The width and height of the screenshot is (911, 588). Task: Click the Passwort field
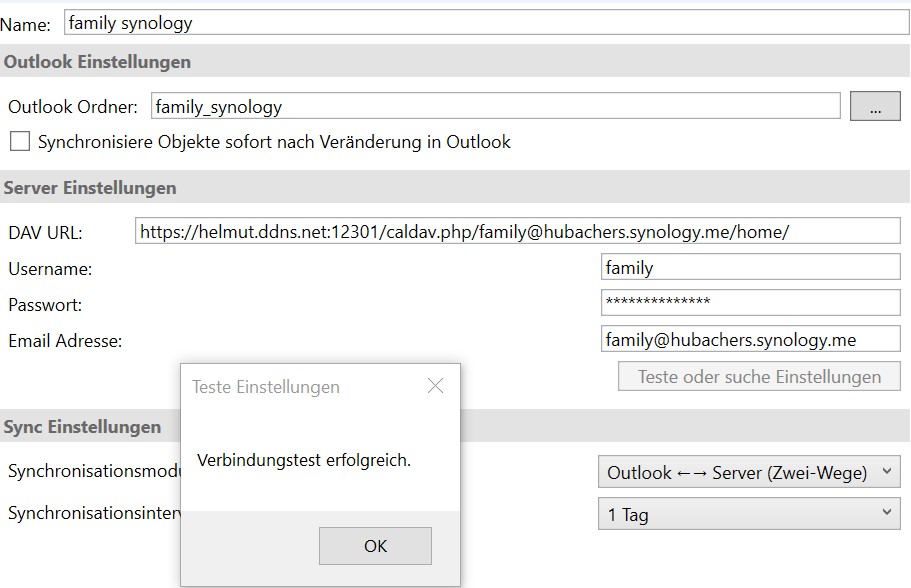[x=751, y=303]
